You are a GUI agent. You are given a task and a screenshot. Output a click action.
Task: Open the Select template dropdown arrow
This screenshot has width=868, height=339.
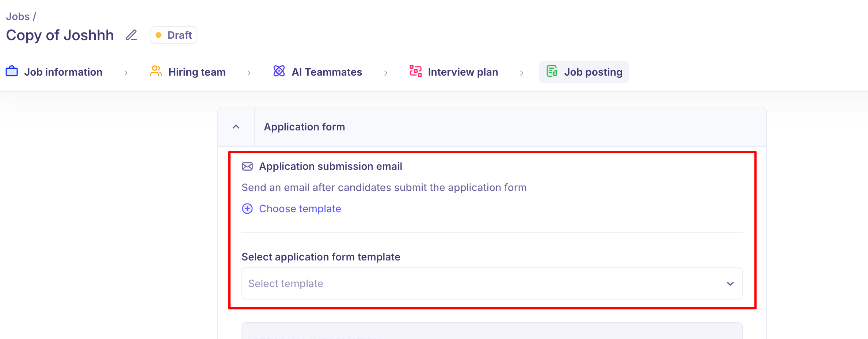click(x=730, y=284)
